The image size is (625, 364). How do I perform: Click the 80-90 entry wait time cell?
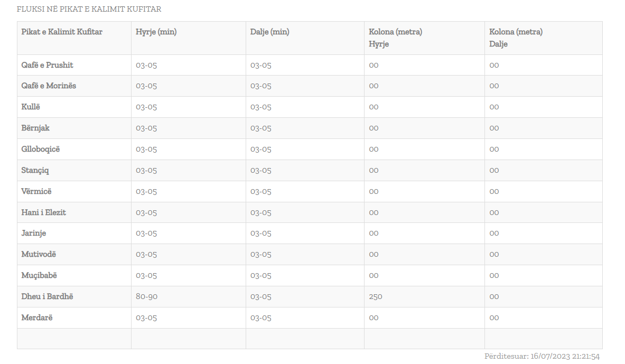(x=147, y=296)
